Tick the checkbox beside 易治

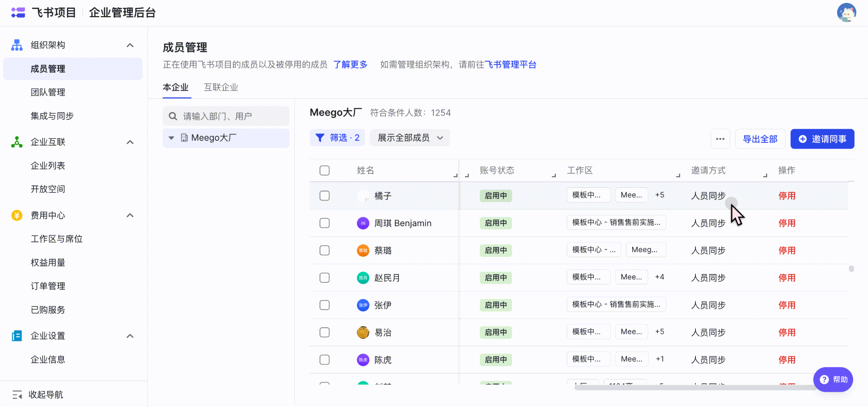tap(325, 332)
